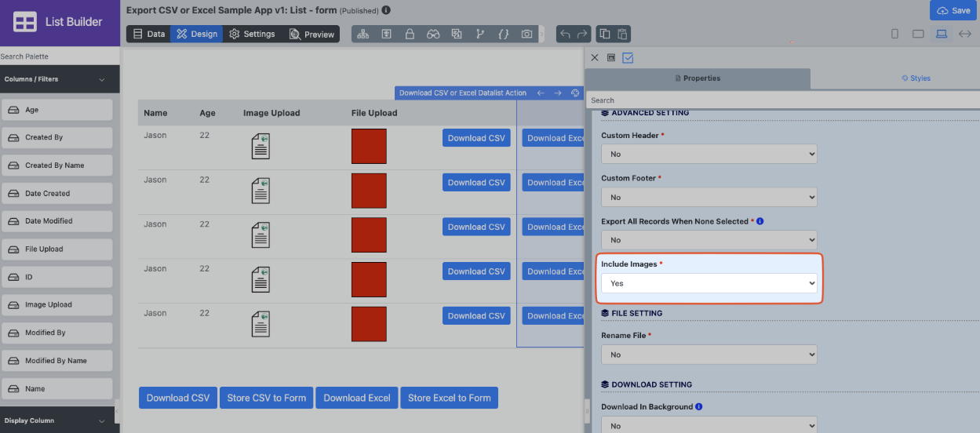This screenshot has width=980, height=433.
Task: Click info icon beside Download In Background
Action: point(698,406)
